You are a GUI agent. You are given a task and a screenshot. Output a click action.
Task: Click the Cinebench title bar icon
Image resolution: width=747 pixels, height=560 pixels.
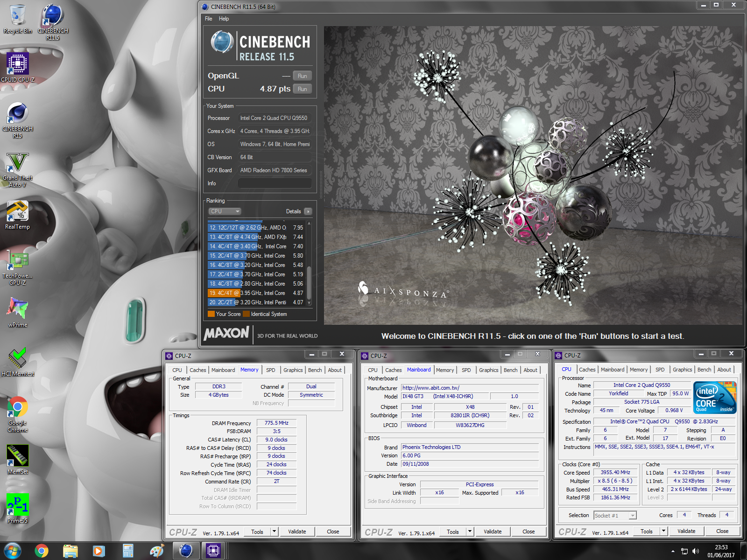click(205, 7)
